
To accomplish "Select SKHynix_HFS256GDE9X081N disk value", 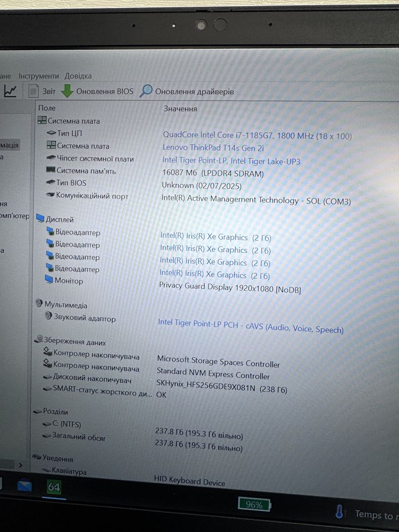I will point(221,386).
